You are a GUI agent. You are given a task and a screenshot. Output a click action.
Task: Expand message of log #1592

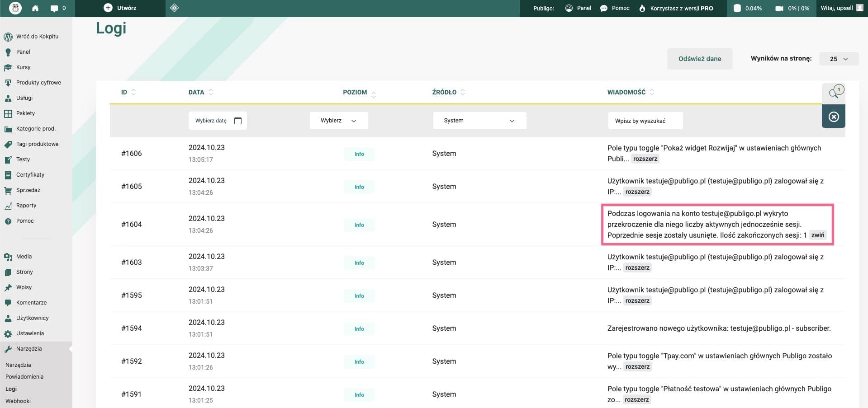coord(637,367)
